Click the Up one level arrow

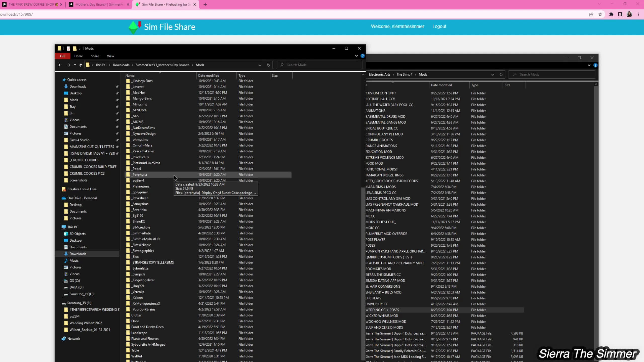click(80, 65)
